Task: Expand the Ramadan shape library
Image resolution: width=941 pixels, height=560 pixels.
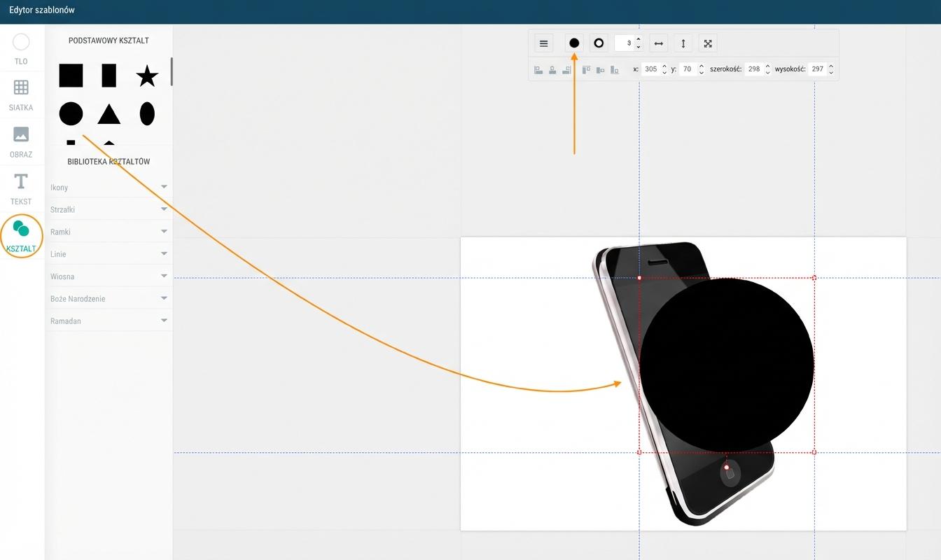Action: tap(109, 321)
